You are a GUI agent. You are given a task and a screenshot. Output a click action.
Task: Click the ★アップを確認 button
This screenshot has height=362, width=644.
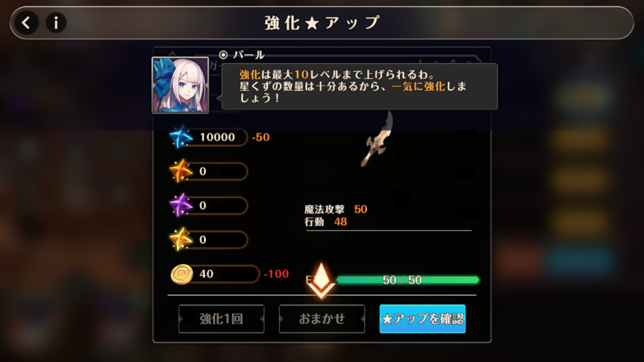click(422, 319)
